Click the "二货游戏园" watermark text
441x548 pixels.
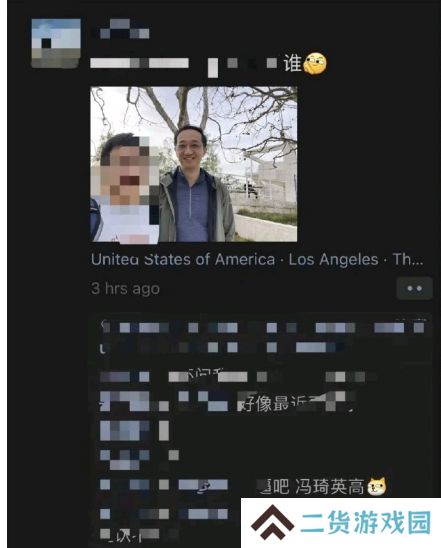[365, 522]
